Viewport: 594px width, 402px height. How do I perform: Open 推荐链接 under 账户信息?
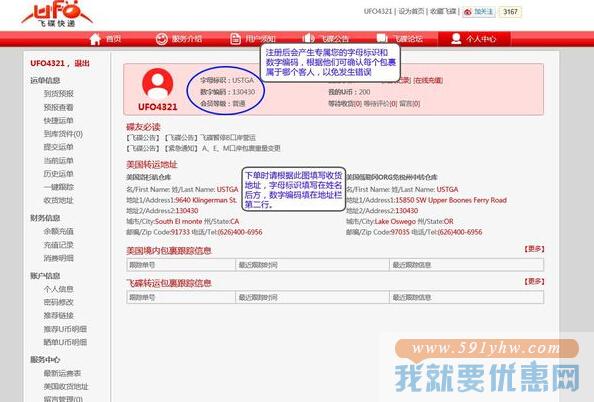[x=58, y=315]
